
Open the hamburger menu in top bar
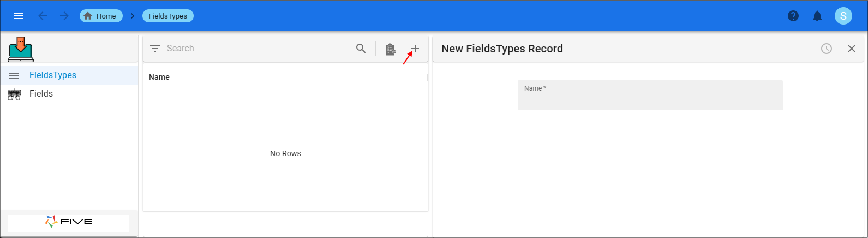[x=19, y=16]
